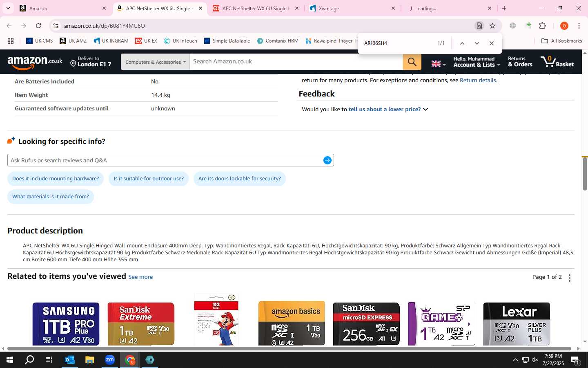Reload the Amazon page
This screenshot has width=588, height=368.
tap(38, 26)
